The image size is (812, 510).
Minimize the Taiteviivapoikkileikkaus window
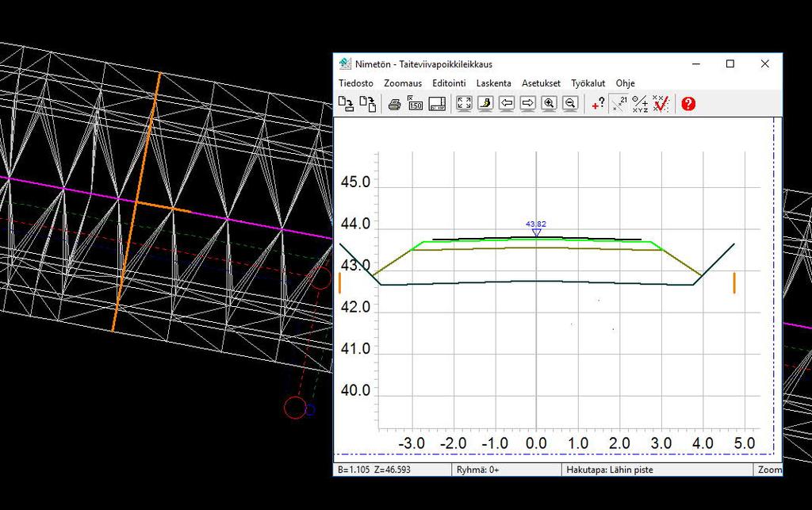pyautogui.click(x=696, y=63)
